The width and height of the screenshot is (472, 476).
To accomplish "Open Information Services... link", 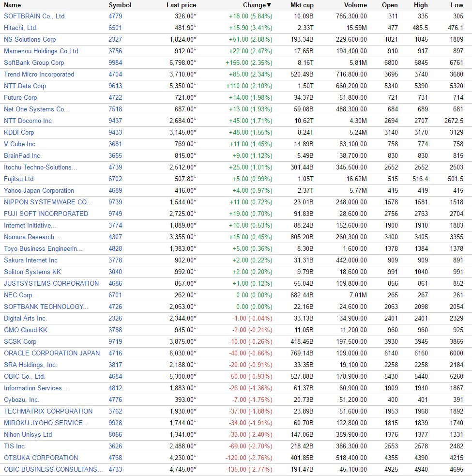I will point(36,388).
